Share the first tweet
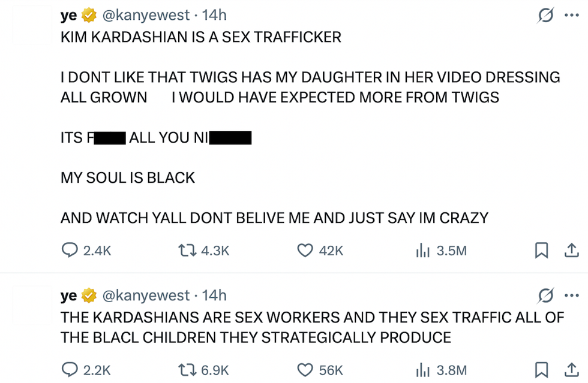Screen dimensions: 588x383 pos(571,251)
